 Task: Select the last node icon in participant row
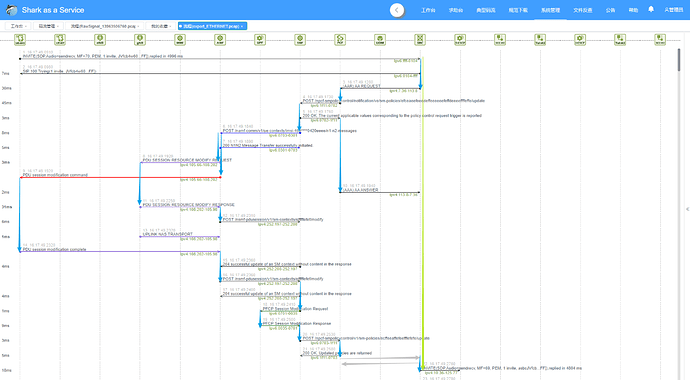(x=660, y=40)
